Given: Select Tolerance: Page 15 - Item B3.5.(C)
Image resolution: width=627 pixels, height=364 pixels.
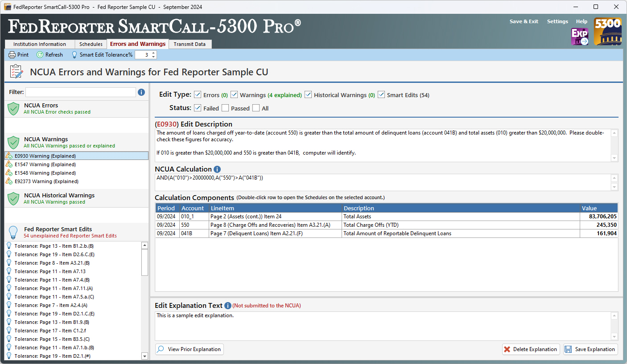Looking at the screenshot, I should (x=73, y=339).
